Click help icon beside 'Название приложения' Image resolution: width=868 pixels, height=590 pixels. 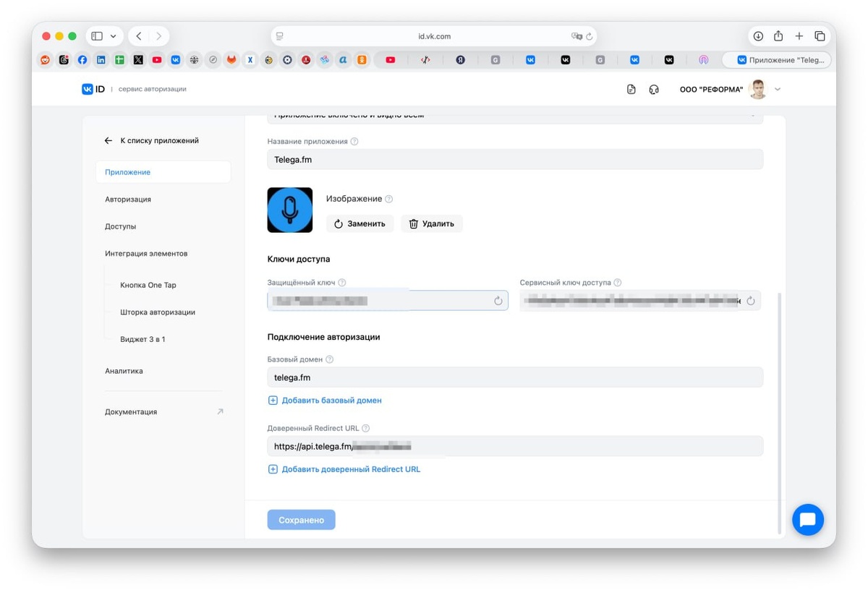[354, 142]
